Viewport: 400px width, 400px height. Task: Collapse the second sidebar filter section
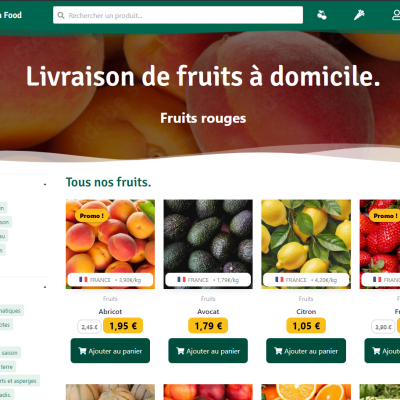pyautogui.click(x=45, y=287)
